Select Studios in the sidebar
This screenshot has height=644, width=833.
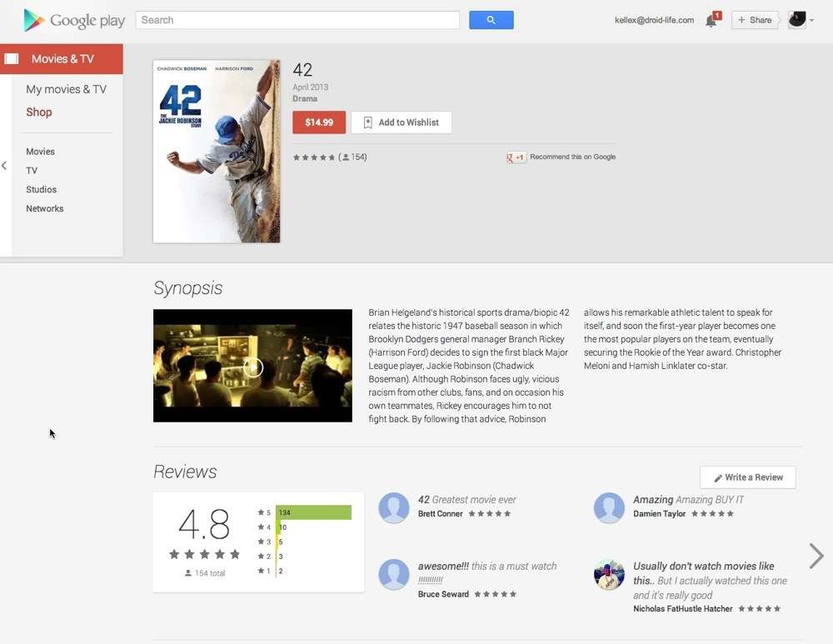[x=41, y=190]
